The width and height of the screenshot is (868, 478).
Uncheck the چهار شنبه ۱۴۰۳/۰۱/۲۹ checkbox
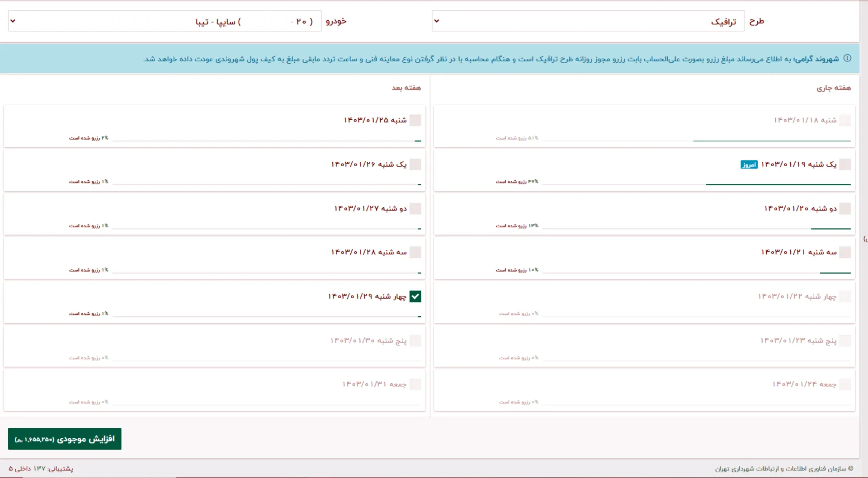pos(415,296)
